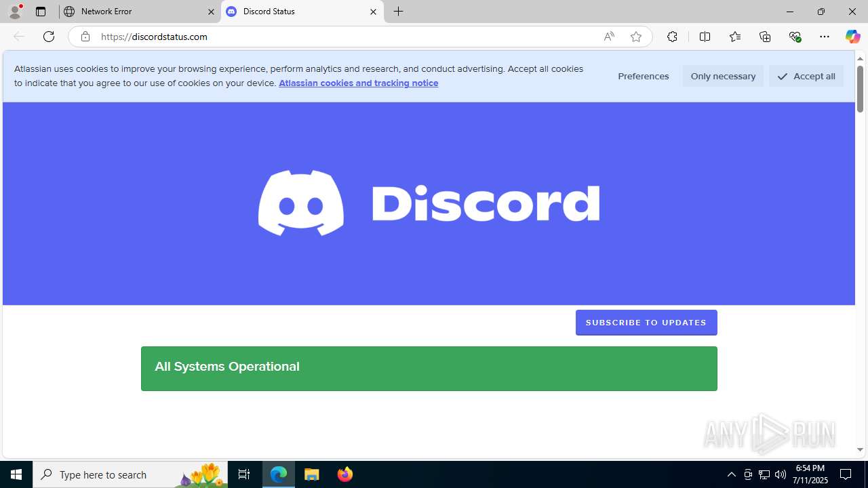
Task: Click All Systems Operational status banner
Action: (x=429, y=369)
